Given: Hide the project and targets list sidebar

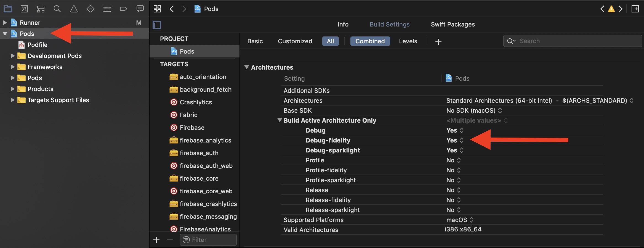Looking at the screenshot, I should 157,25.
